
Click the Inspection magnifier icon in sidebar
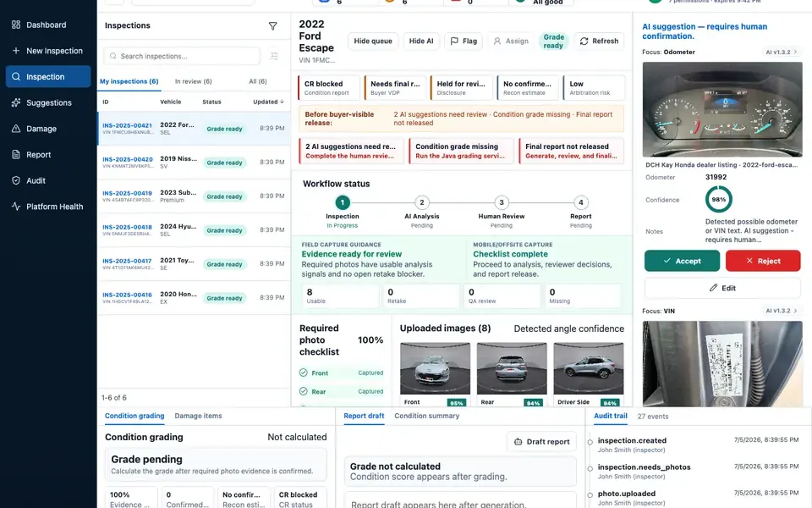[16, 77]
